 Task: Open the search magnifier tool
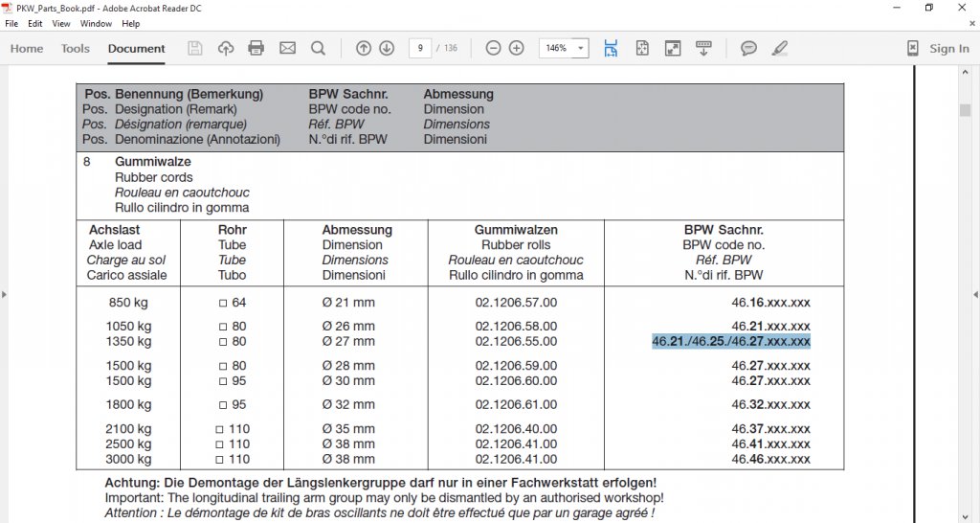(x=319, y=48)
